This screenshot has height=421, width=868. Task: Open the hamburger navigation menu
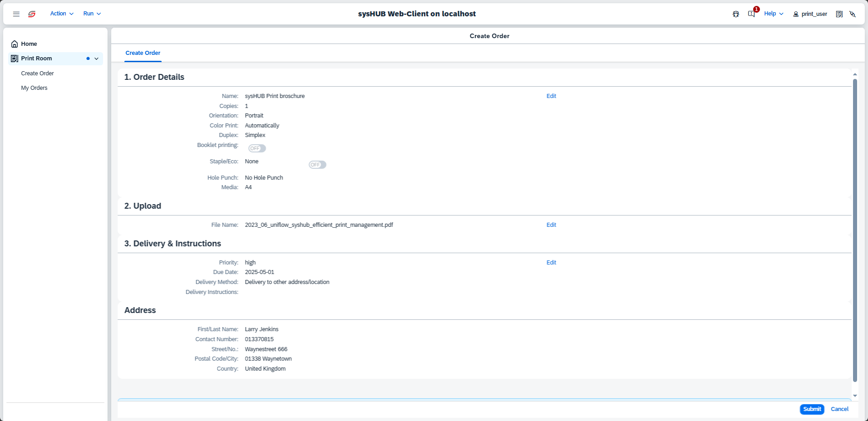point(16,14)
